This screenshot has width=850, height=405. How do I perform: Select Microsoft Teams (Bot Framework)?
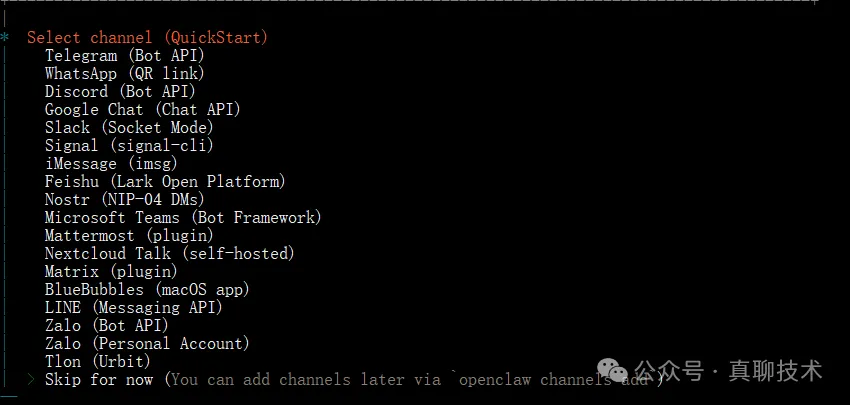point(183,218)
